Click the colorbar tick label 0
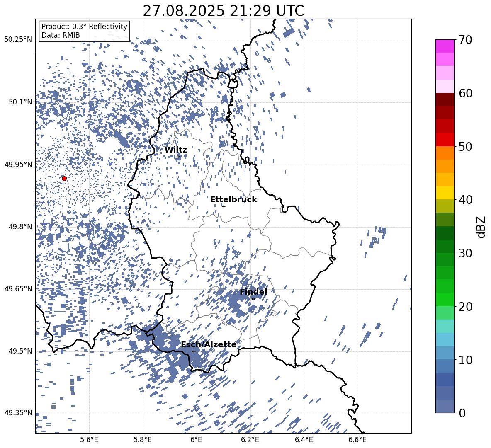Screen dimensions: 491x448 click(462, 413)
